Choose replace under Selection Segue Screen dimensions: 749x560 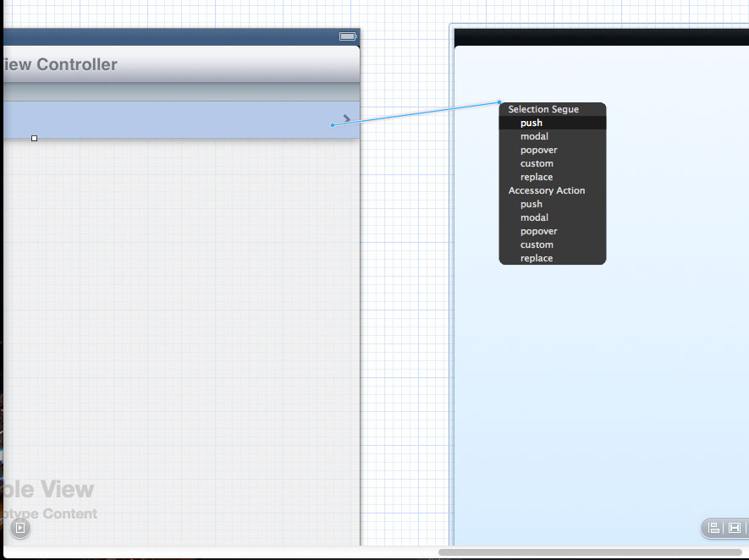pos(537,177)
